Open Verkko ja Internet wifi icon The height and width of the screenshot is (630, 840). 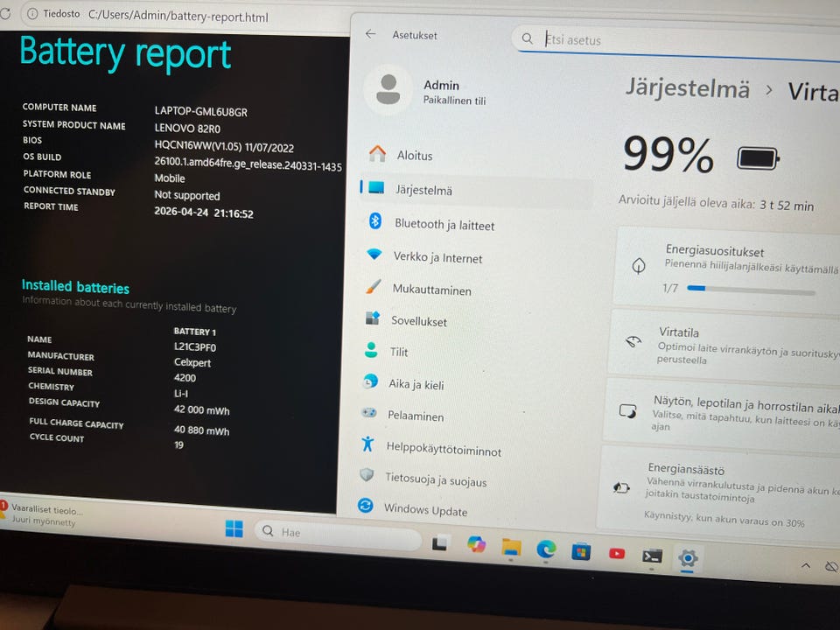374,254
